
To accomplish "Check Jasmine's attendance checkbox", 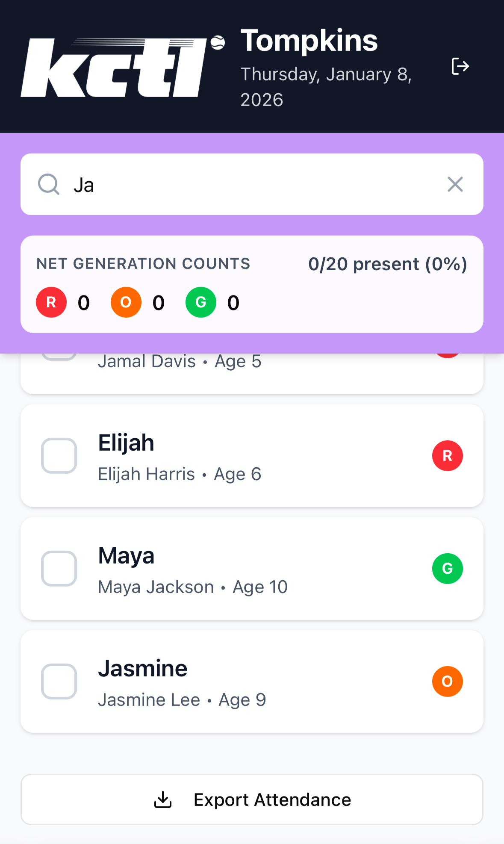I will tap(59, 682).
